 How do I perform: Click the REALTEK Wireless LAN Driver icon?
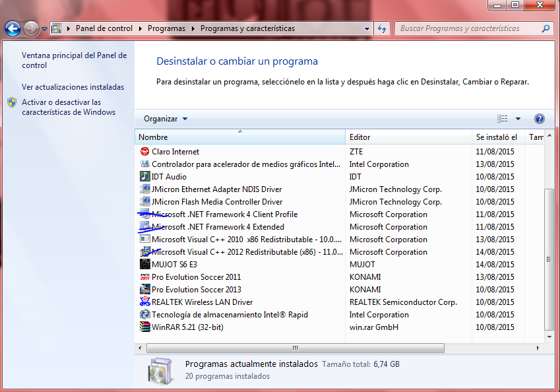click(145, 302)
